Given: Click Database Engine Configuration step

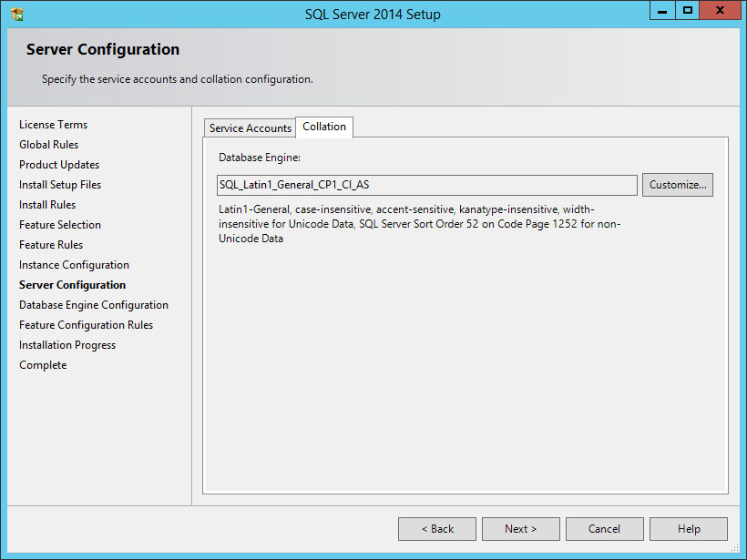Looking at the screenshot, I should 93,305.
